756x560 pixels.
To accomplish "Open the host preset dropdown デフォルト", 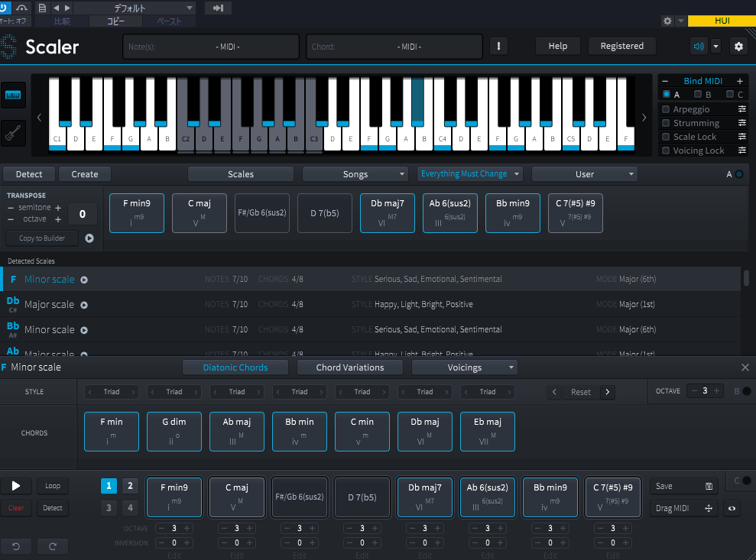I will [134, 8].
